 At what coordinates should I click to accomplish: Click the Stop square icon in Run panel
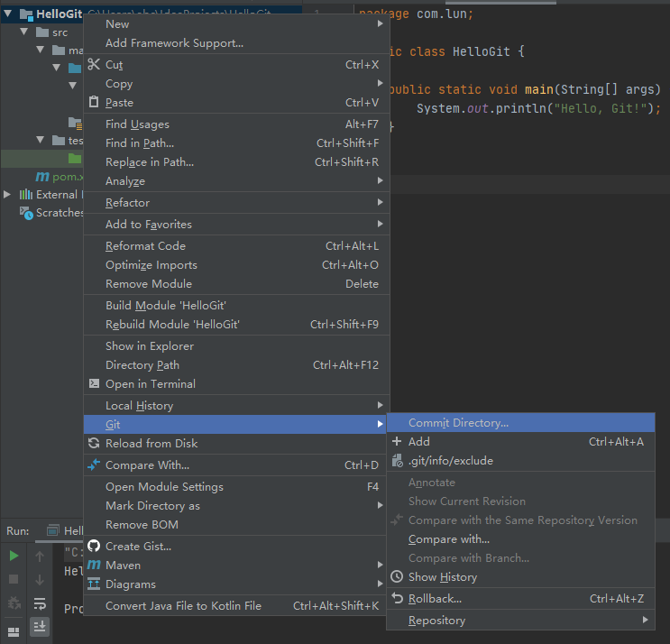(14, 579)
